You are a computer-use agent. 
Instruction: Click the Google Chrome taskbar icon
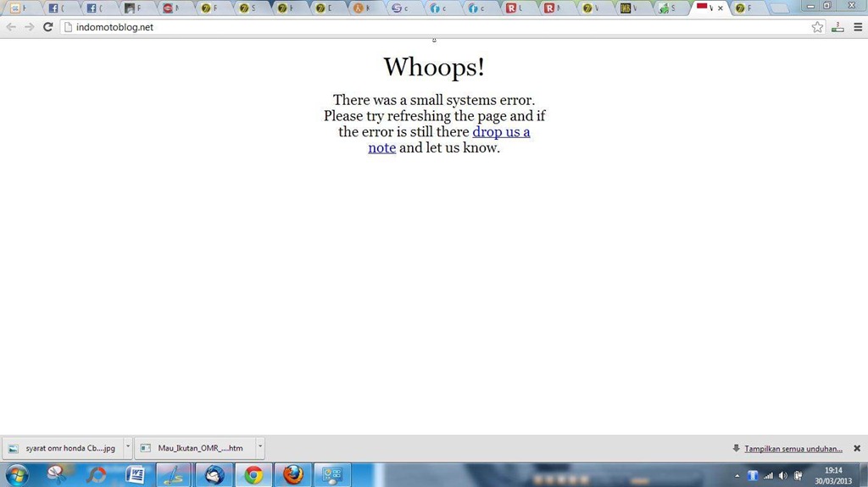coord(253,475)
